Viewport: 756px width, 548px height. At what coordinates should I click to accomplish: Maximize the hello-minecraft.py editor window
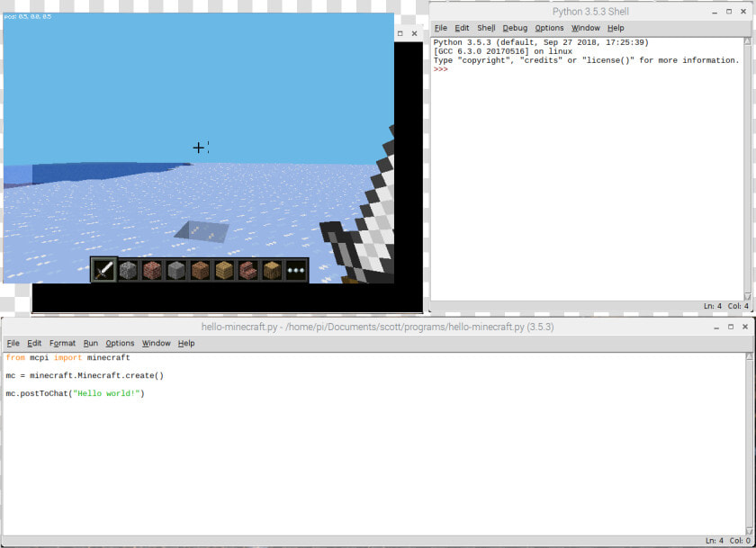point(731,327)
